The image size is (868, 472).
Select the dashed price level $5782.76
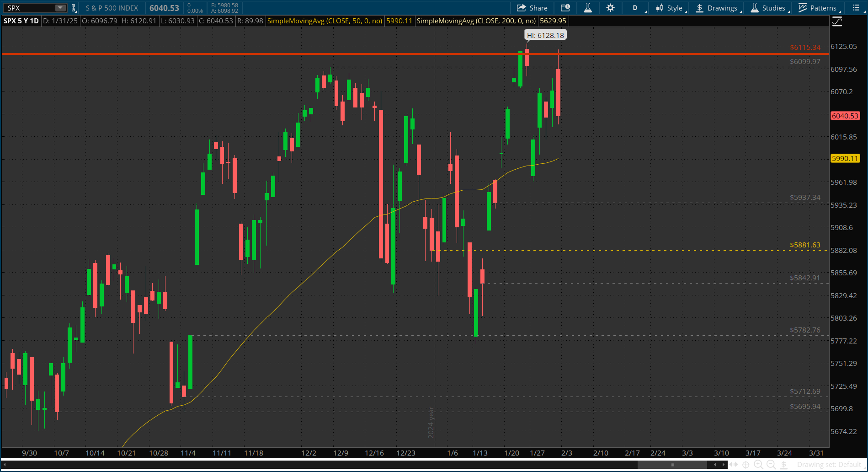coord(805,330)
